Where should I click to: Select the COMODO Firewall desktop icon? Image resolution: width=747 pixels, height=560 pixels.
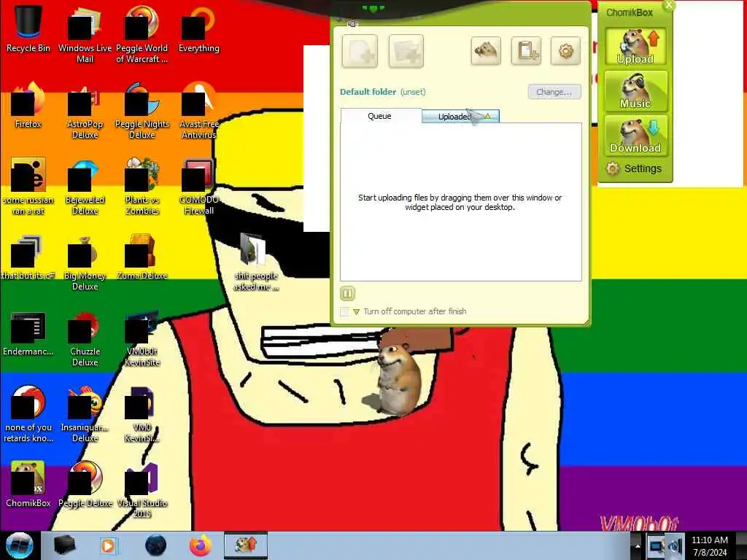198,187
